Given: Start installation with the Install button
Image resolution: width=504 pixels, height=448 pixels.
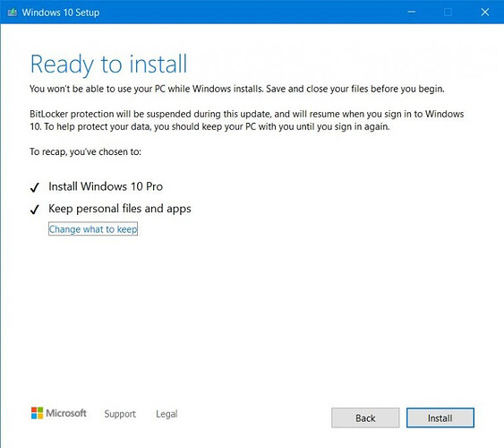Looking at the screenshot, I should pos(440,418).
